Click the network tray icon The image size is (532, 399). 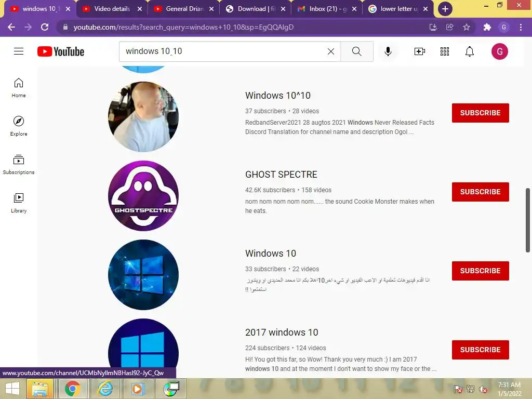pos(471,389)
